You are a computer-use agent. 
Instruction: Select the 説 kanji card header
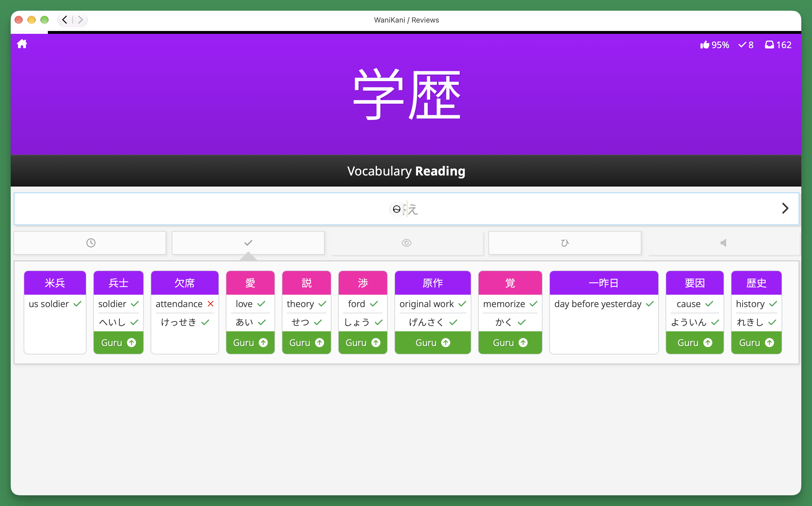[306, 283]
